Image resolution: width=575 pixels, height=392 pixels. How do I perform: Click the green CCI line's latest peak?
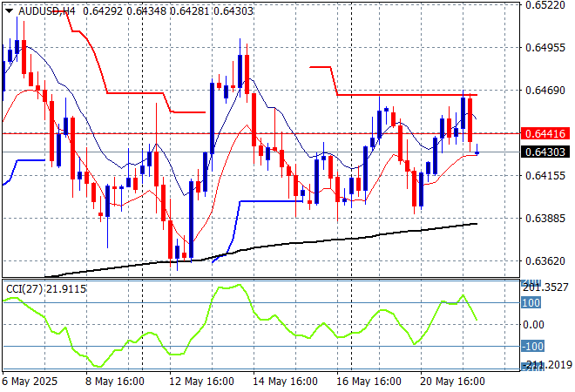(x=463, y=296)
